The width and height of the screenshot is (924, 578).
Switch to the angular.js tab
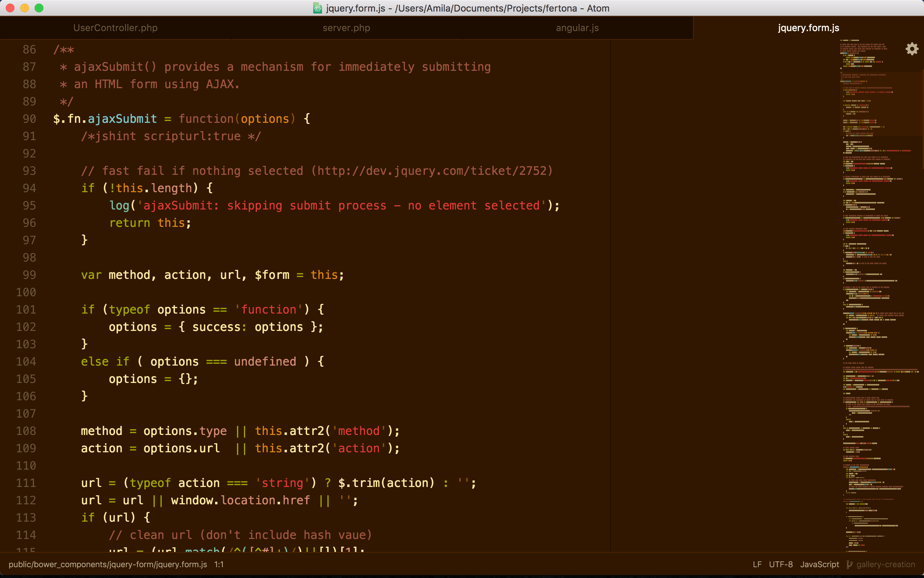click(577, 28)
